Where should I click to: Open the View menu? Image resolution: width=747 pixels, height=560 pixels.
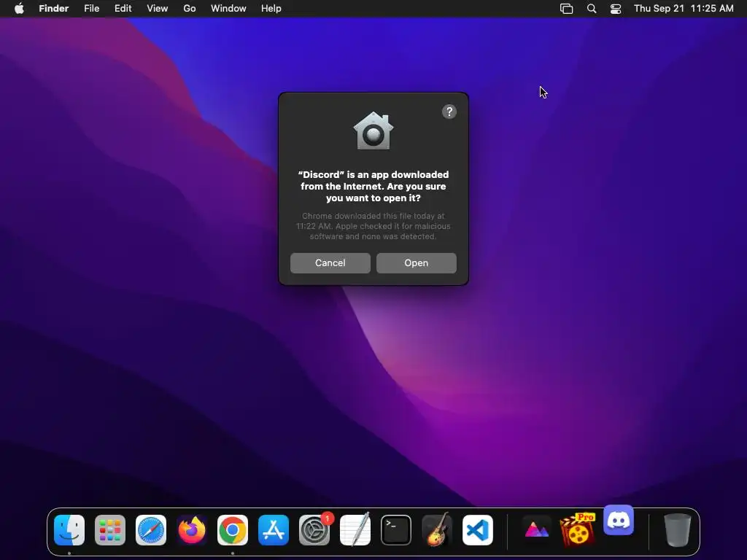[x=158, y=8]
